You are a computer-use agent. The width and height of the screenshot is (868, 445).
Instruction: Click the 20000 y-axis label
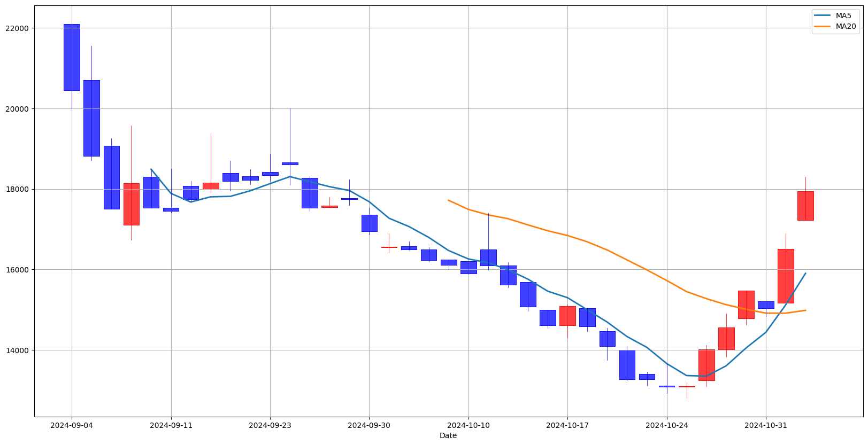18,109
